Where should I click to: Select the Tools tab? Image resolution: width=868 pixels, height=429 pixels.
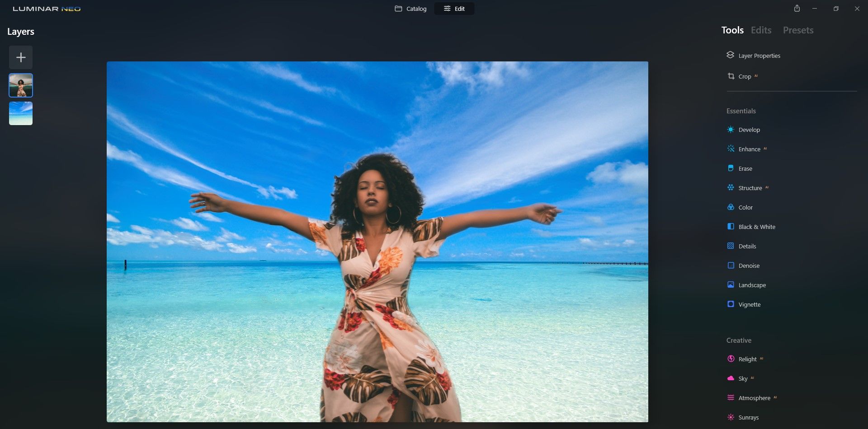[x=732, y=30]
